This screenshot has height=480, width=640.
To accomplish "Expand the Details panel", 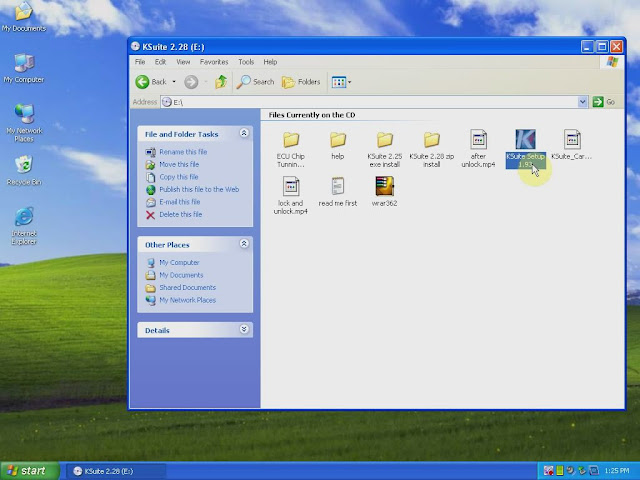I will pos(244,329).
